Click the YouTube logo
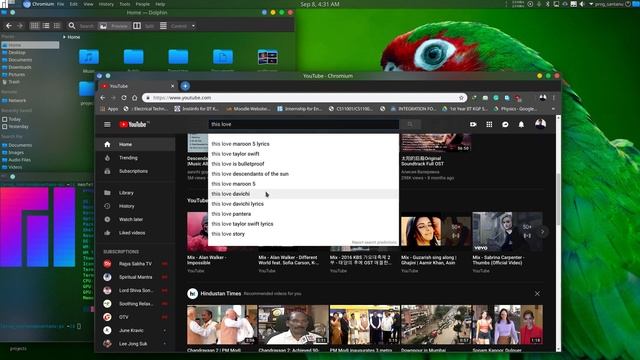The height and width of the screenshot is (360, 640). (x=134, y=124)
